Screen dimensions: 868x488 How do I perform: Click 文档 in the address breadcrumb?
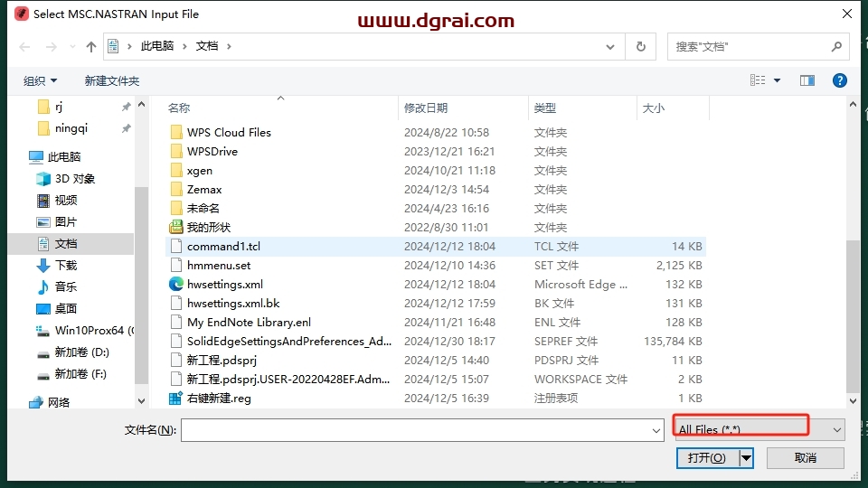207,46
